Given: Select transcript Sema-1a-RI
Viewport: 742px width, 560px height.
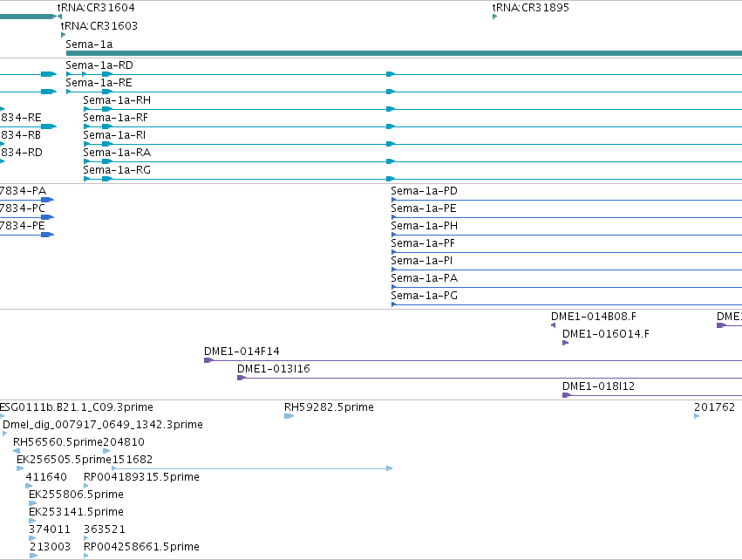Looking at the screenshot, I should click(x=114, y=135).
